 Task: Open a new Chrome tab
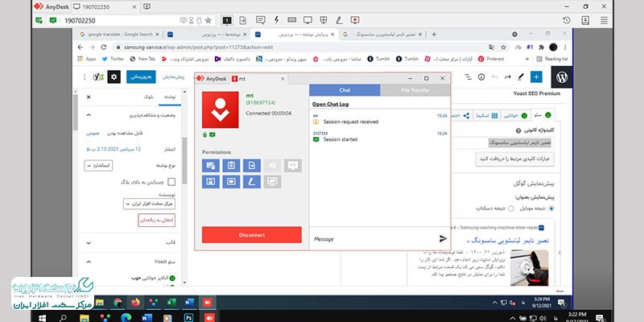tap(434, 35)
